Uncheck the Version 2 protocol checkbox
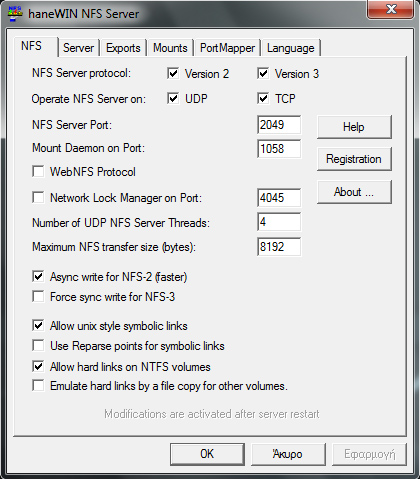Image resolution: width=420 pixels, height=479 pixels. 173,73
